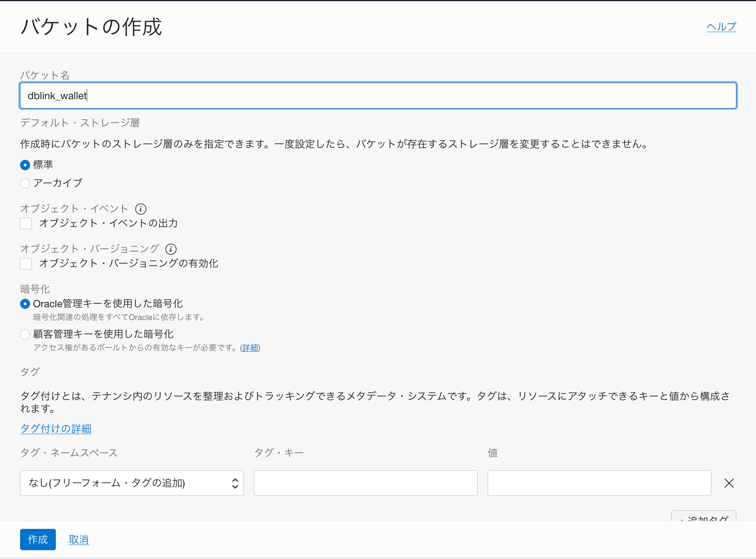Open the タグ・ネームスペース dropdown
This screenshot has width=756, height=559.
click(132, 483)
